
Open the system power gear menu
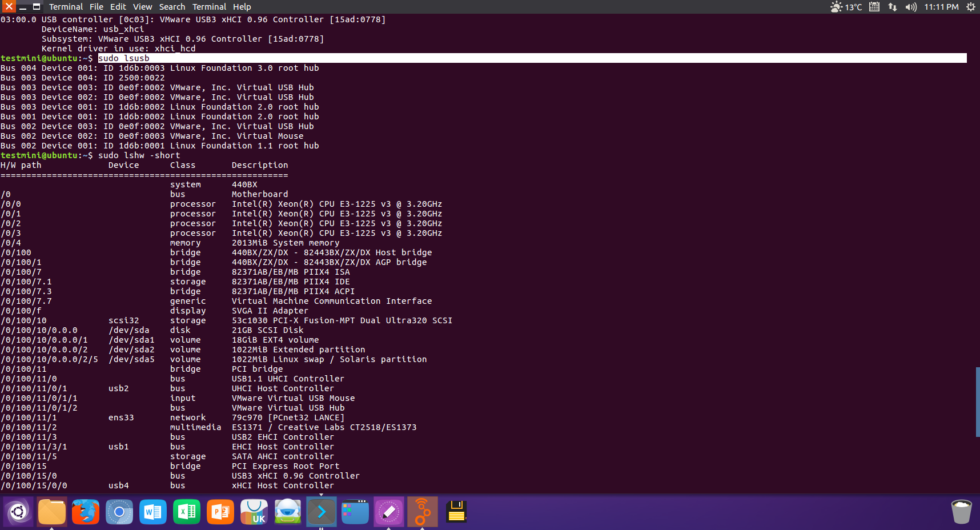pyautogui.click(x=971, y=7)
